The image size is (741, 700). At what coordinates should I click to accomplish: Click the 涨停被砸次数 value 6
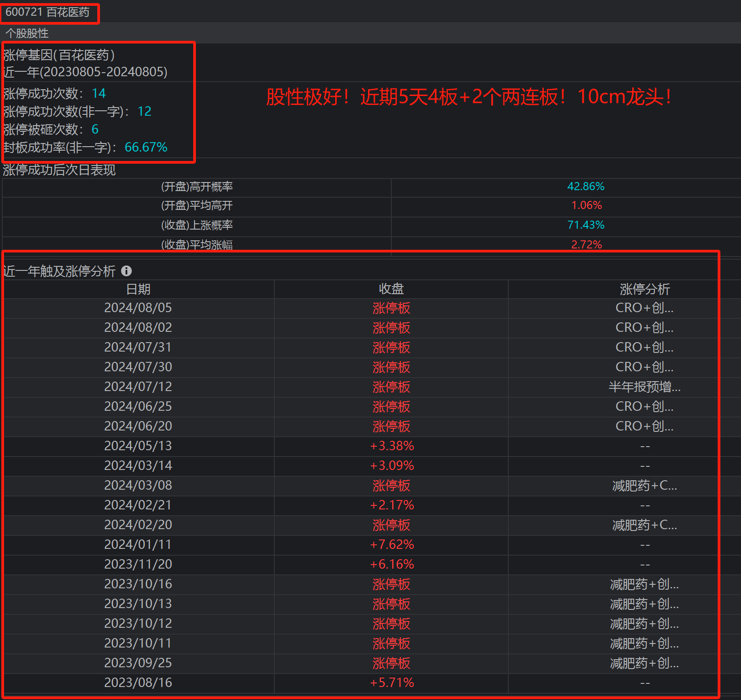tap(95, 129)
